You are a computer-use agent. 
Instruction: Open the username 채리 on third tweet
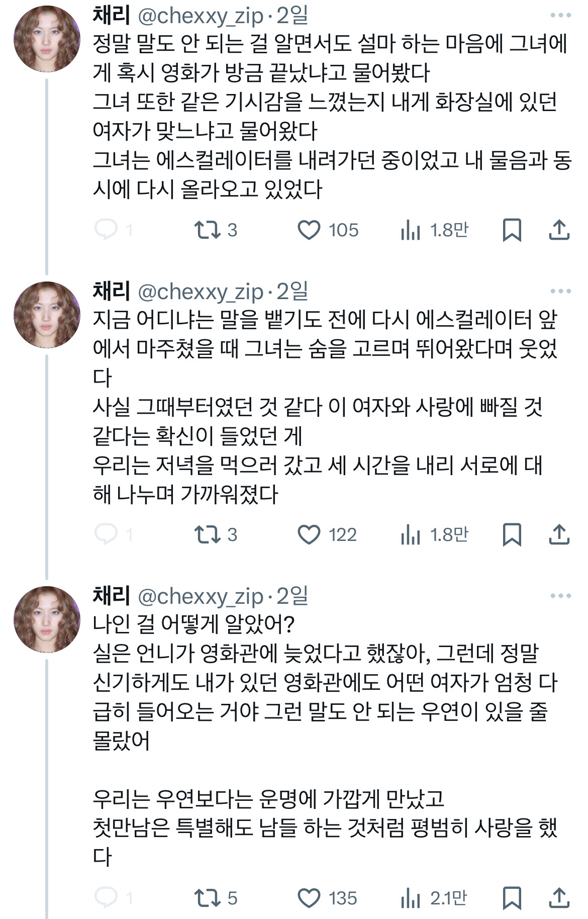109,598
